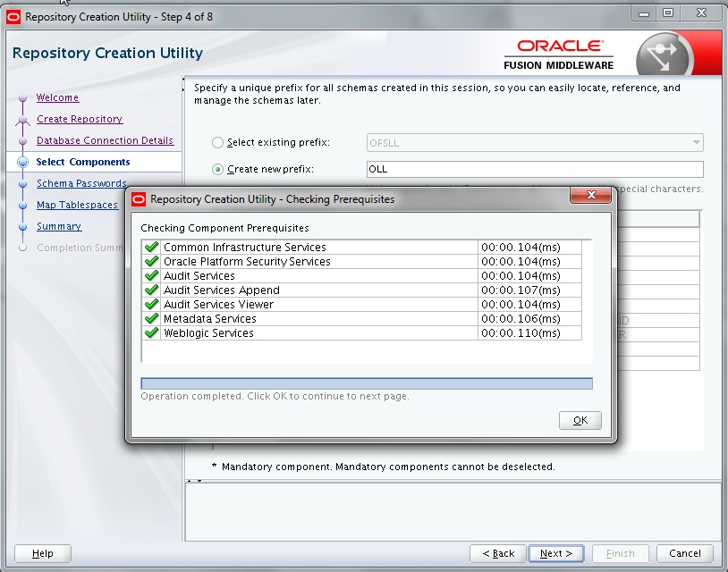Go to the Schema Passwords step
This screenshot has height=572, width=728.
[81, 183]
